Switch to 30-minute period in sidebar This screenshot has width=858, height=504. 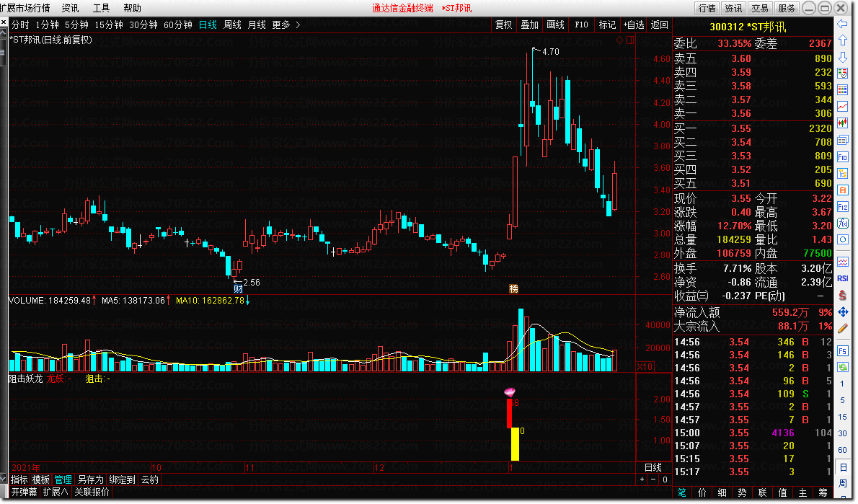843,433
